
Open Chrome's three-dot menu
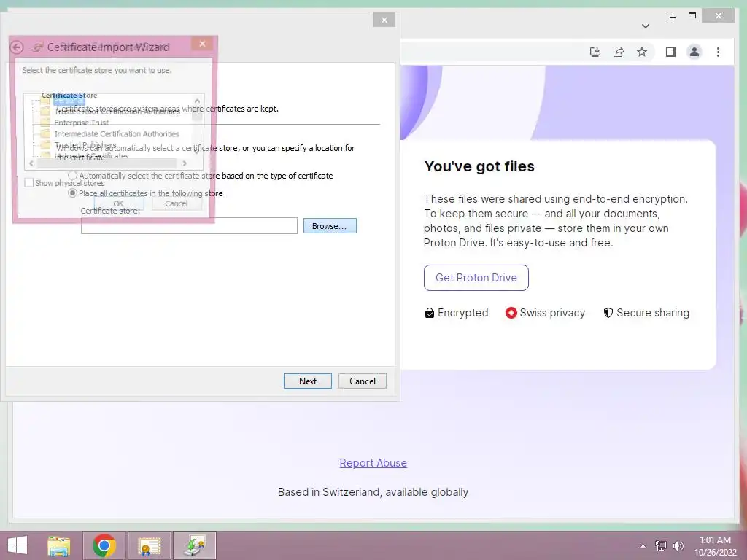pyautogui.click(x=718, y=52)
